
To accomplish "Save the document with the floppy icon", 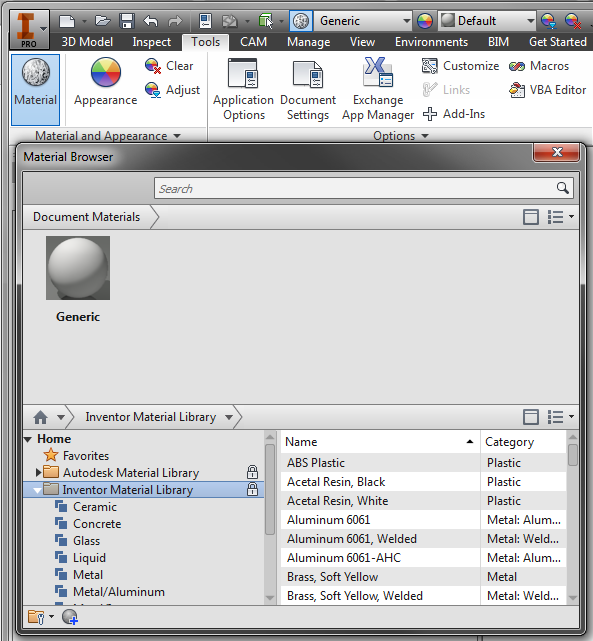I will coord(127,21).
